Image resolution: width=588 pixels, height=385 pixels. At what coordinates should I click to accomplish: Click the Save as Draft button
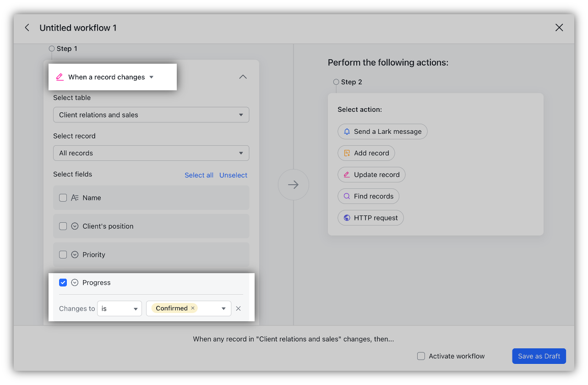539,356
